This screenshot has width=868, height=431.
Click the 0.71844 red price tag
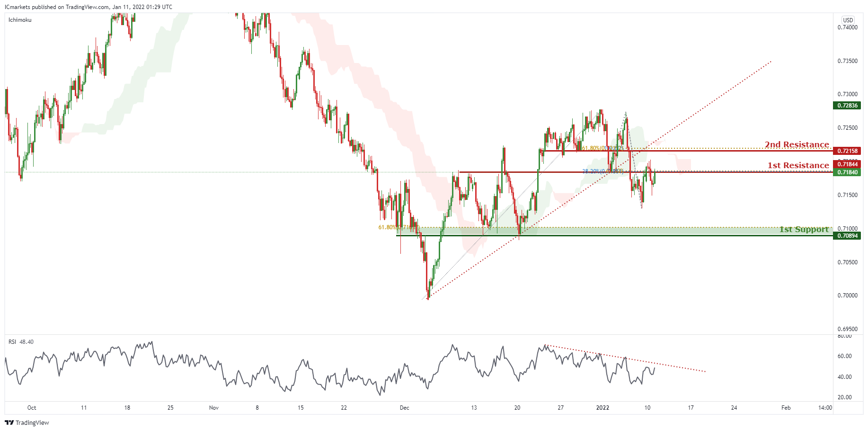[847, 164]
